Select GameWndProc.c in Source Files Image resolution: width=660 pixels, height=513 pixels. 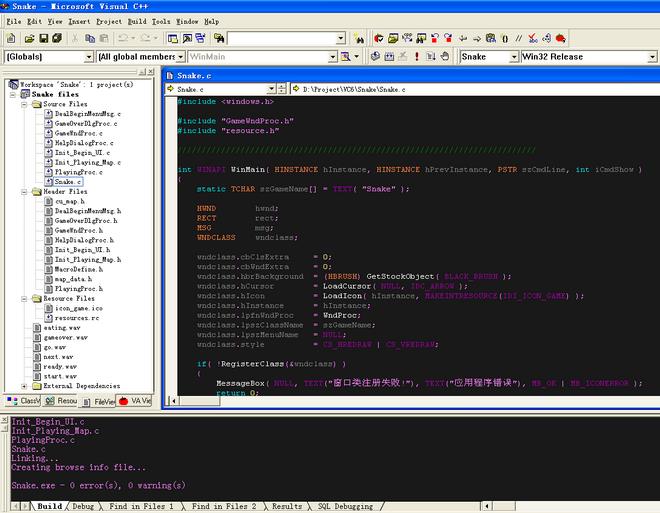[x=78, y=133]
